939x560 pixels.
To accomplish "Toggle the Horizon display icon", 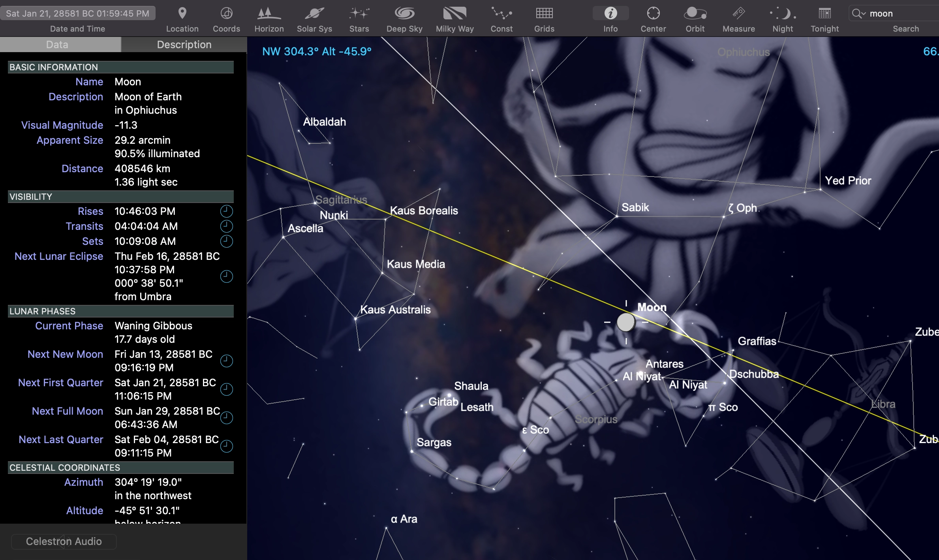I will coord(269,14).
